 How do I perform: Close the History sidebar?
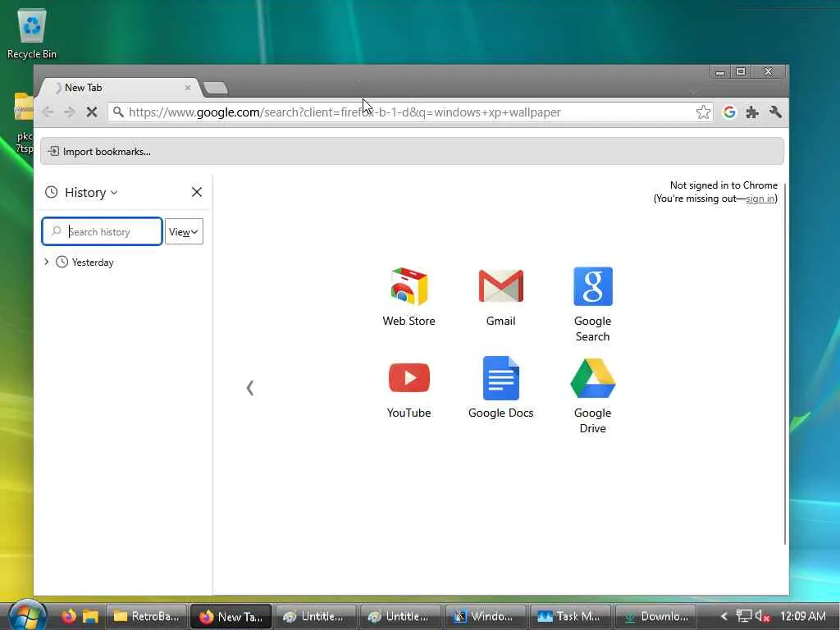(x=197, y=192)
